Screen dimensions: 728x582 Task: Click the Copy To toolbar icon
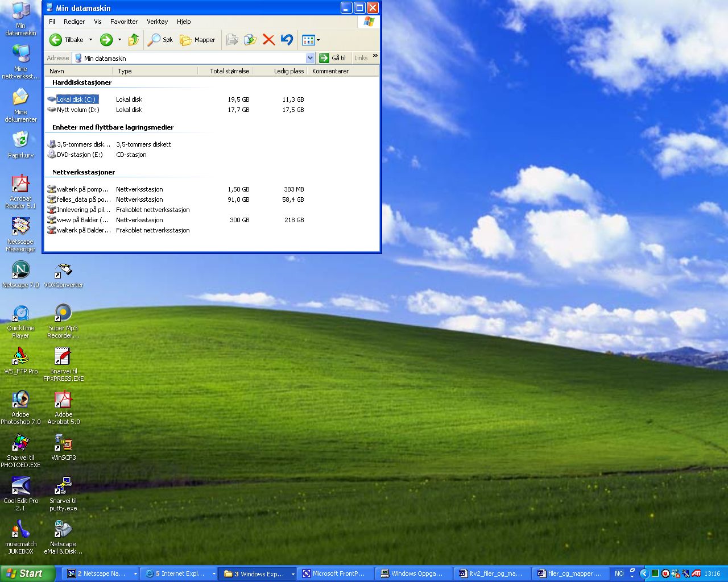click(x=250, y=40)
